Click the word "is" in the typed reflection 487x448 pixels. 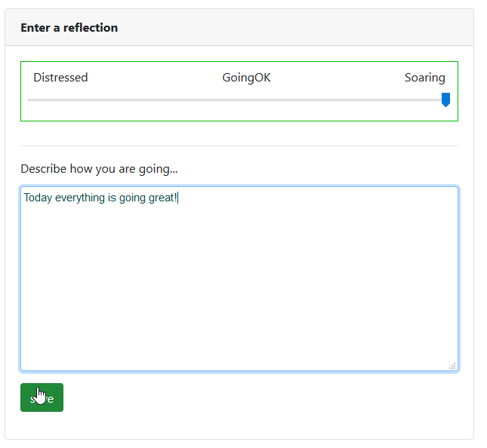[x=112, y=198]
